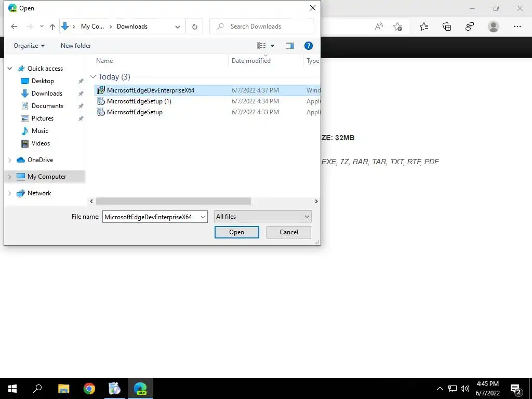
Task: Open Documents in navigation pane
Action: coord(47,106)
